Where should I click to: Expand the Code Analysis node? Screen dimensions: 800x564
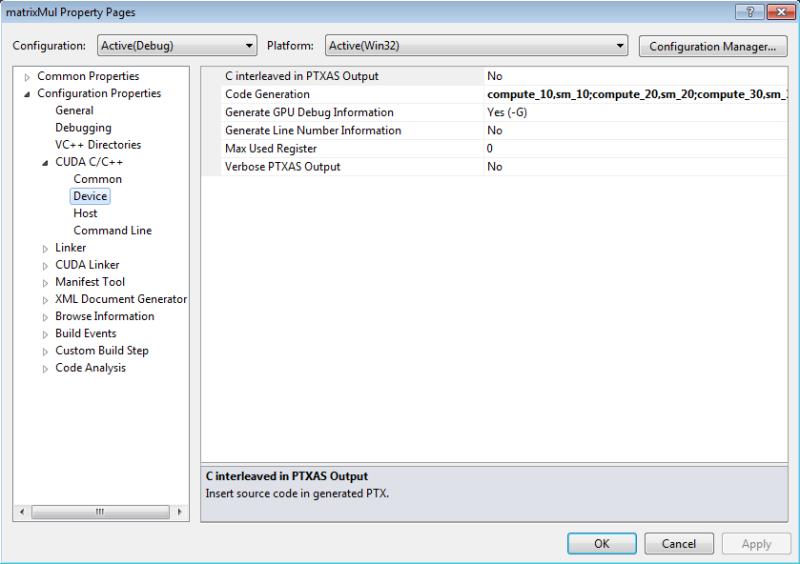45,369
